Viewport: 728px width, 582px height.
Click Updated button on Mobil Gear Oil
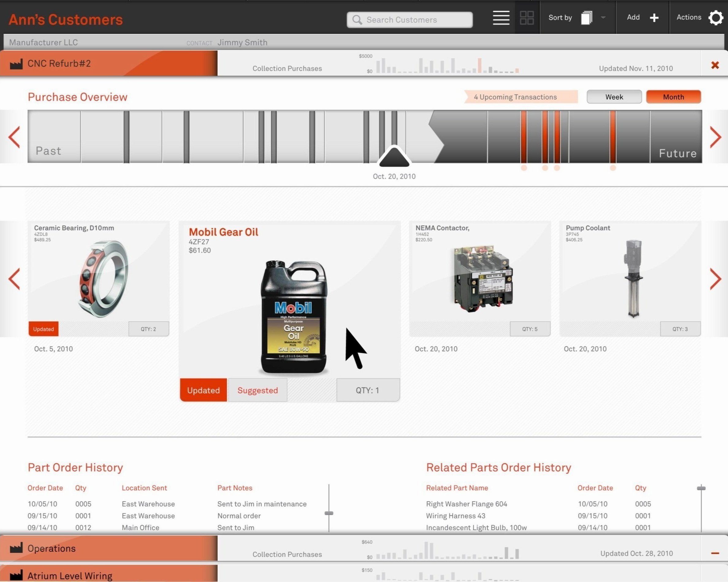coord(204,390)
